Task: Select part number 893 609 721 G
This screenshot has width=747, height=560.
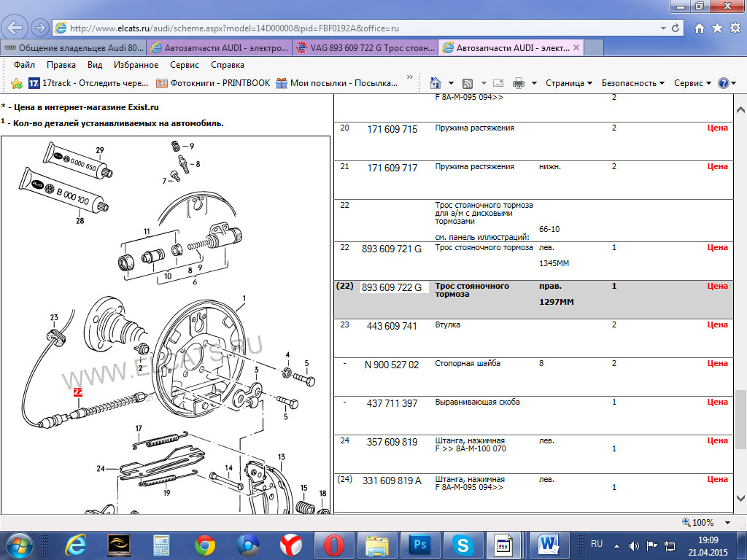Action: point(392,249)
